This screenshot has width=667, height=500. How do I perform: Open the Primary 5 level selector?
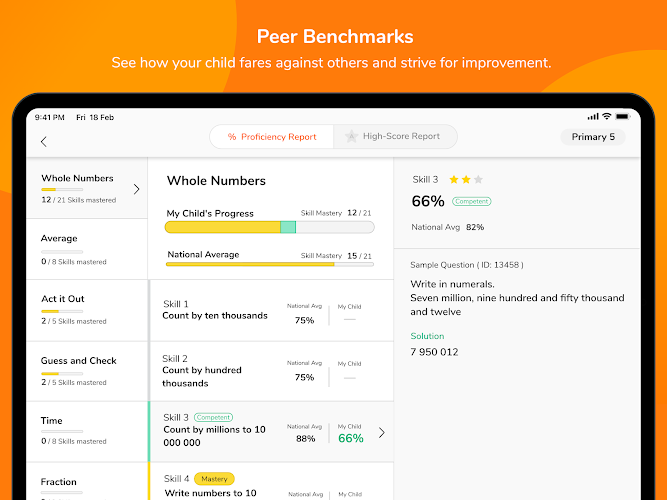[593, 137]
